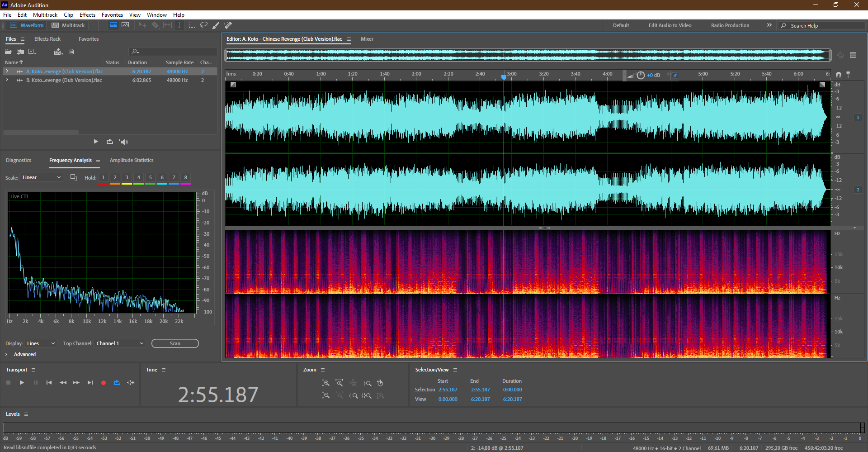Viewport: 868px width, 452px height.
Task: Click editor list view icon beside overview
Action: pyautogui.click(x=853, y=55)
